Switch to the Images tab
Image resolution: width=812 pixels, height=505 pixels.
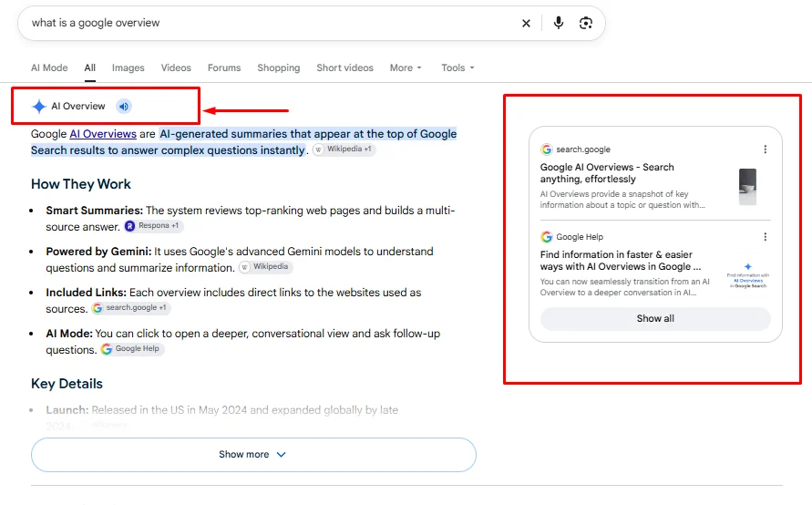pyautogui.click(x=128, y=67)
